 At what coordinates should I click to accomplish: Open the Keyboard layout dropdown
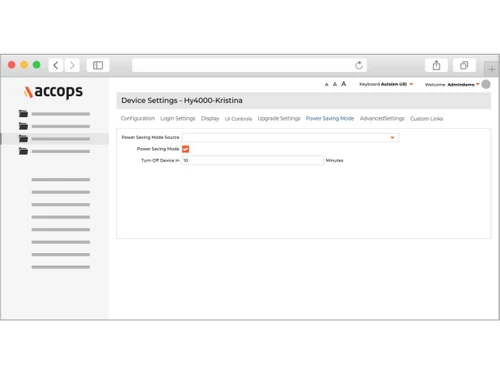(386, 84)
